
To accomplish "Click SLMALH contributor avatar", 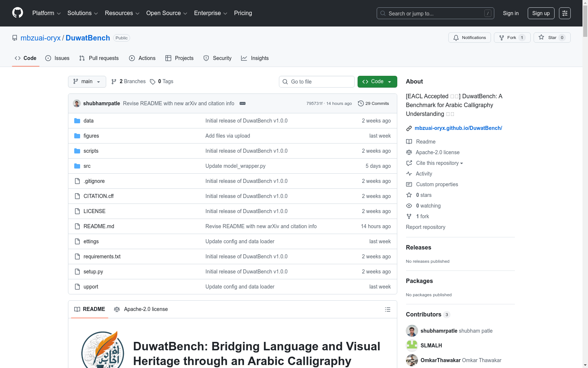I will pos(412,346).
